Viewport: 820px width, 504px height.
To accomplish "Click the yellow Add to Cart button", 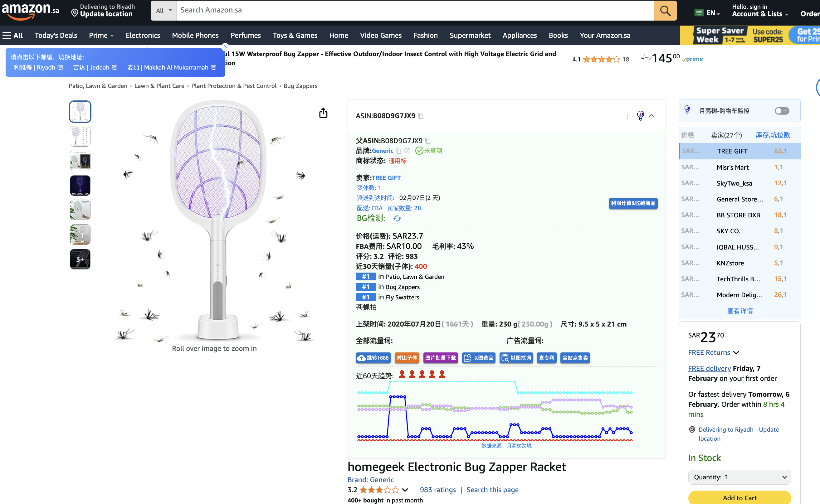I will [739, 498].
